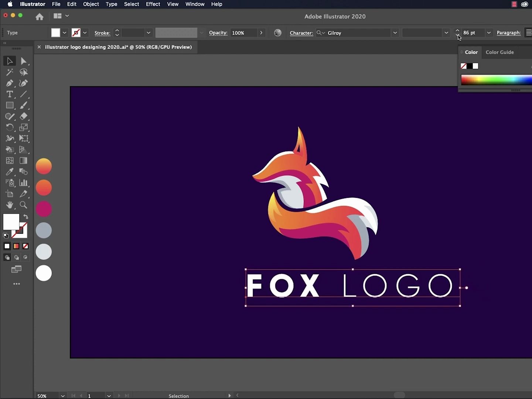Select the Blend tool

(24, 172)
